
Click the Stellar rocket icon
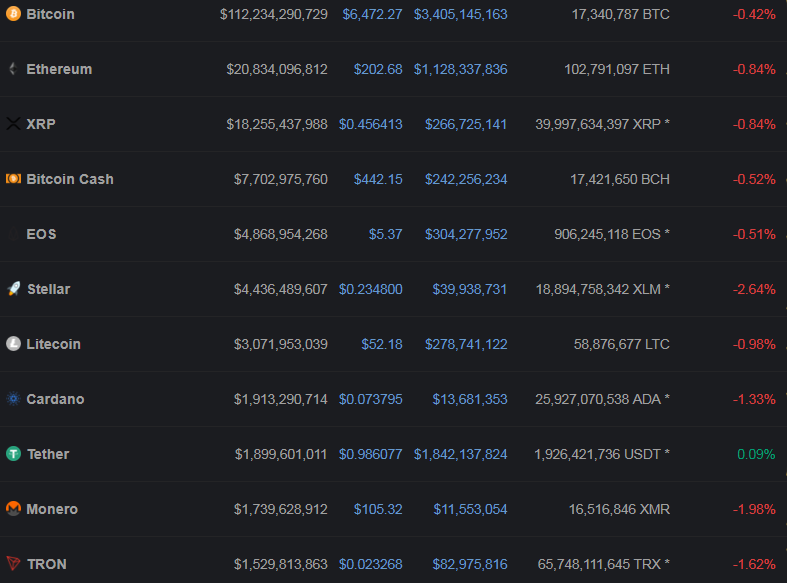[13, 289]
